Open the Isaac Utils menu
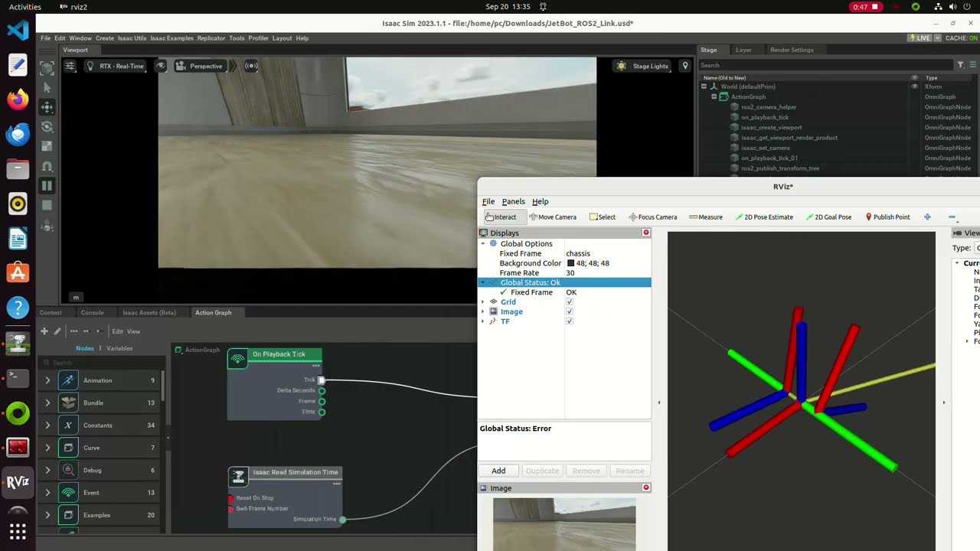The height and width of the screenshot is (551, 980). tap(132, 38)
